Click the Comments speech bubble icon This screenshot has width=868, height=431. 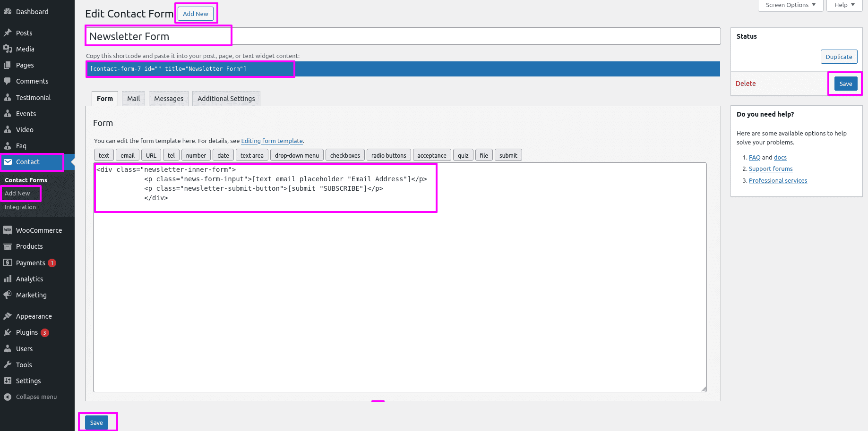point(8,81)
